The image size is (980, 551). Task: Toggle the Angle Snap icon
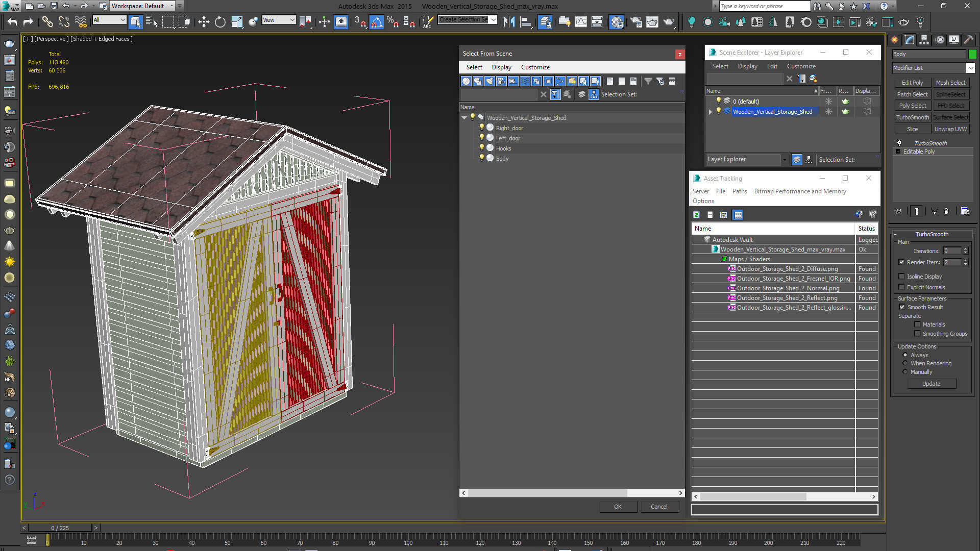(376, 21)
